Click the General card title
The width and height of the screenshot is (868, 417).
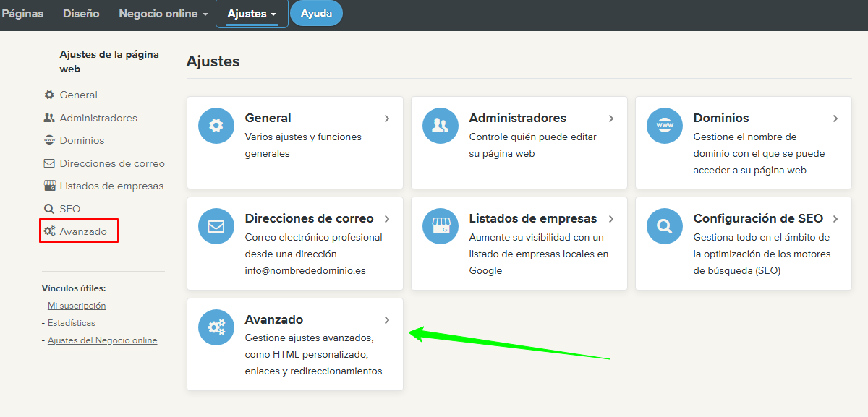coord(268,118)
